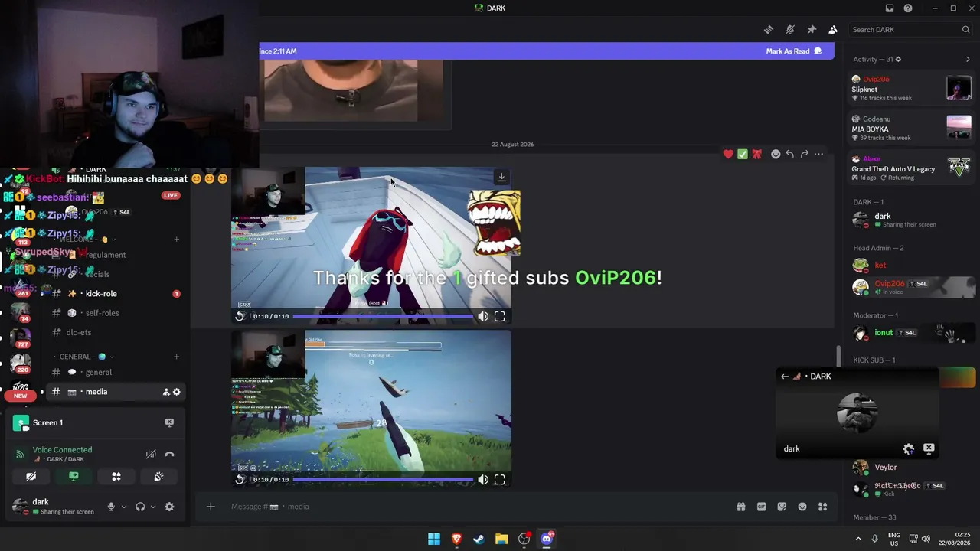Download the first video attachment
The width and height of the screenshot is (980, 551).
point(501,178)
